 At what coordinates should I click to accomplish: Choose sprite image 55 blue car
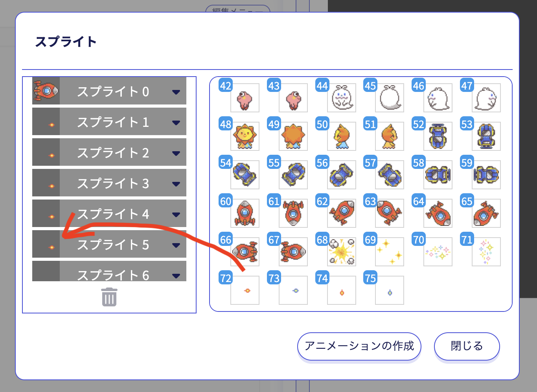[x=293, y=175]
